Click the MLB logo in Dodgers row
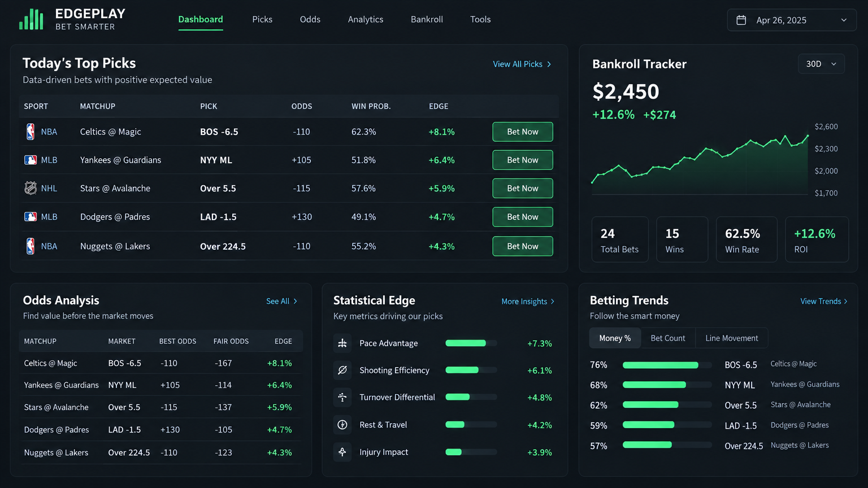The height and width of the screenshot is (488, 868). tap(31, 217)
